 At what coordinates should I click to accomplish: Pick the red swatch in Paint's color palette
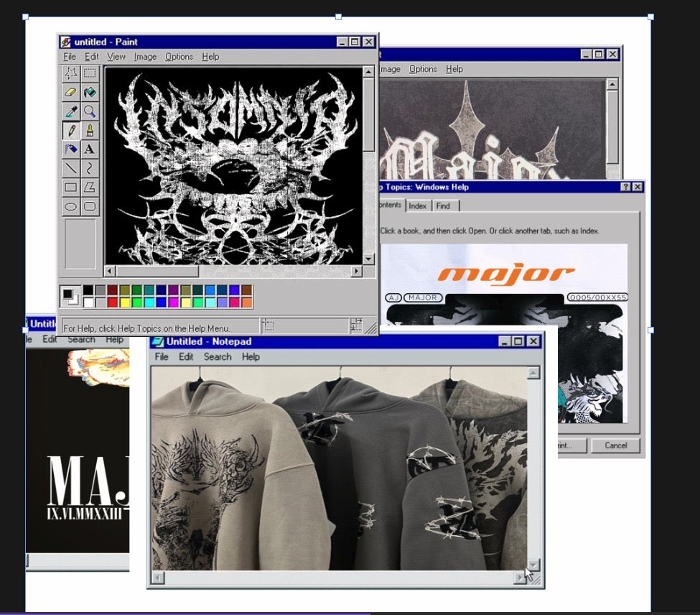[112, 302]
